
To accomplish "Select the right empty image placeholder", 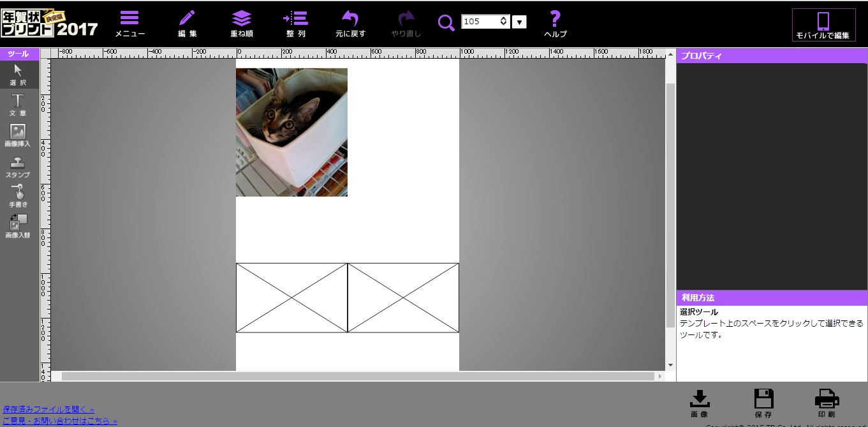I will coord(403,297).
